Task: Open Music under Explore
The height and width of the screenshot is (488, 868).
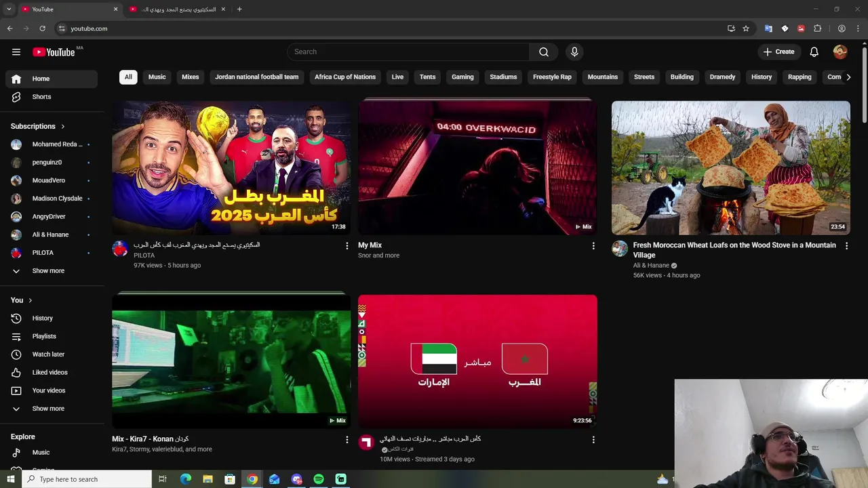Action: (52, 452)
